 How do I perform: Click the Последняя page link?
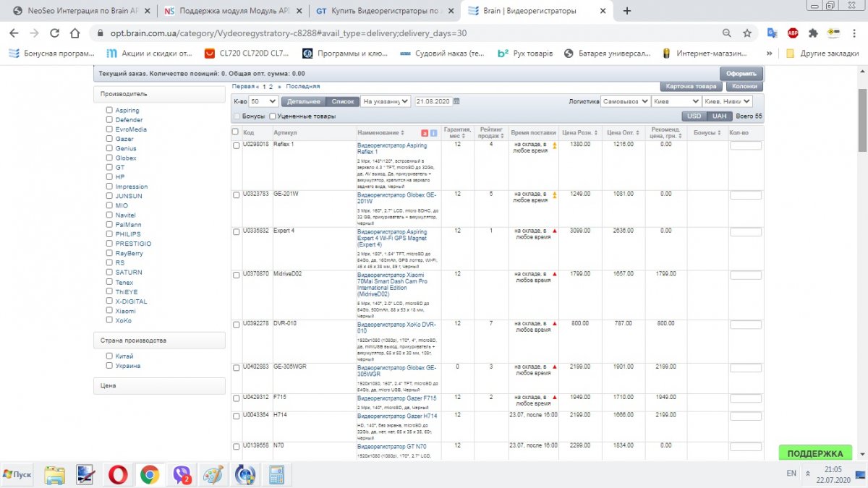(x=303, y=86)
